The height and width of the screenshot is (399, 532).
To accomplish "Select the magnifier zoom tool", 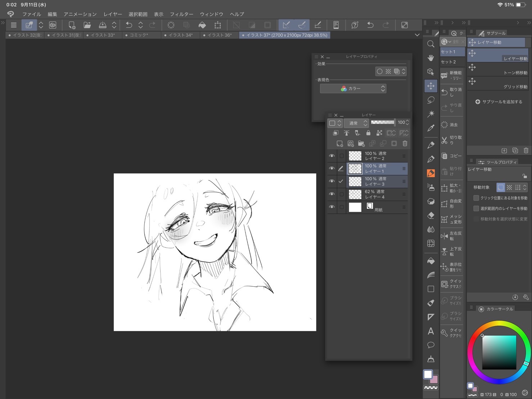I will [x=430, y=44].
